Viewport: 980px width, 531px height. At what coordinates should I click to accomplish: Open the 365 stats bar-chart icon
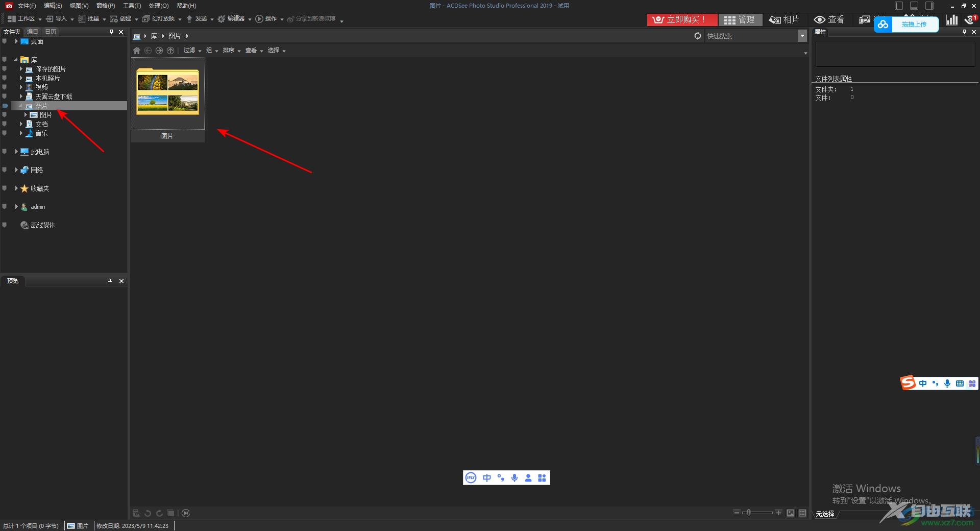(952, 20)
